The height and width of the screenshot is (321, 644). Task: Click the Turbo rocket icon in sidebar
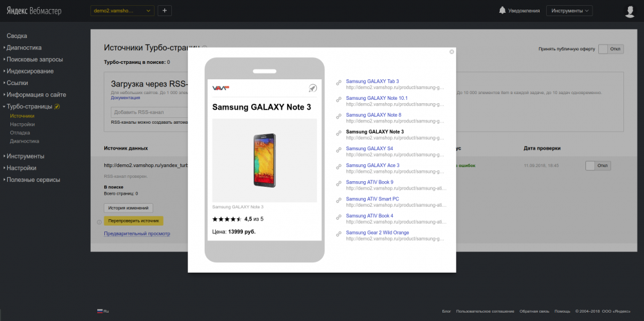57,106
